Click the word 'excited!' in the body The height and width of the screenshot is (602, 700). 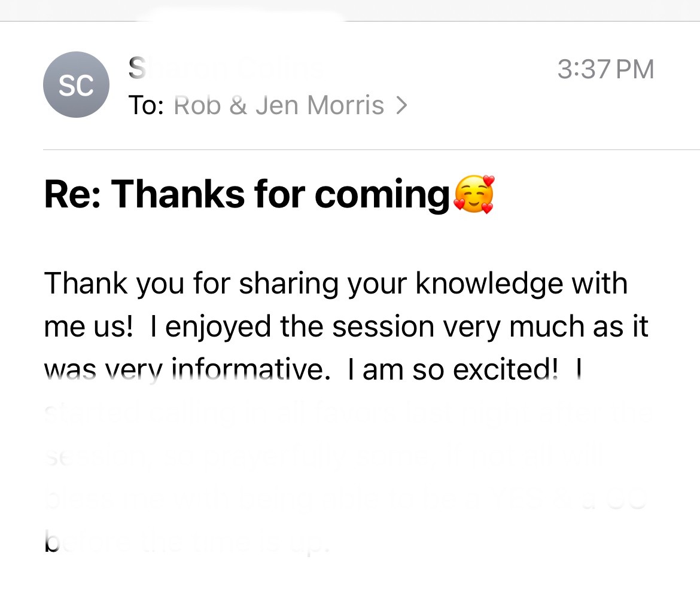click(506, 369)
